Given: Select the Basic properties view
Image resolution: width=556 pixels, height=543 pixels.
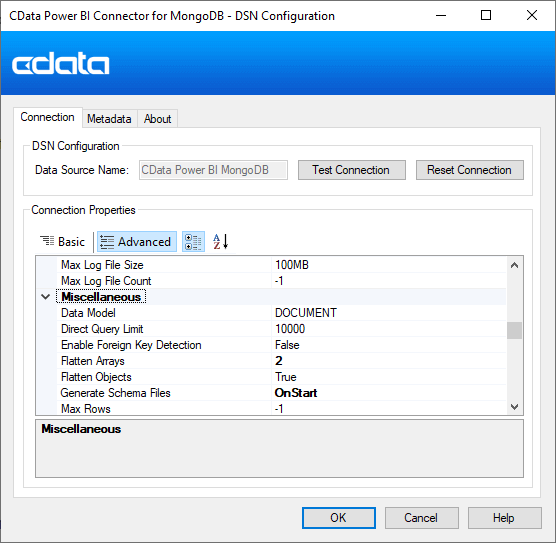Looking at the screenshot, I should [x=63, y=242].
